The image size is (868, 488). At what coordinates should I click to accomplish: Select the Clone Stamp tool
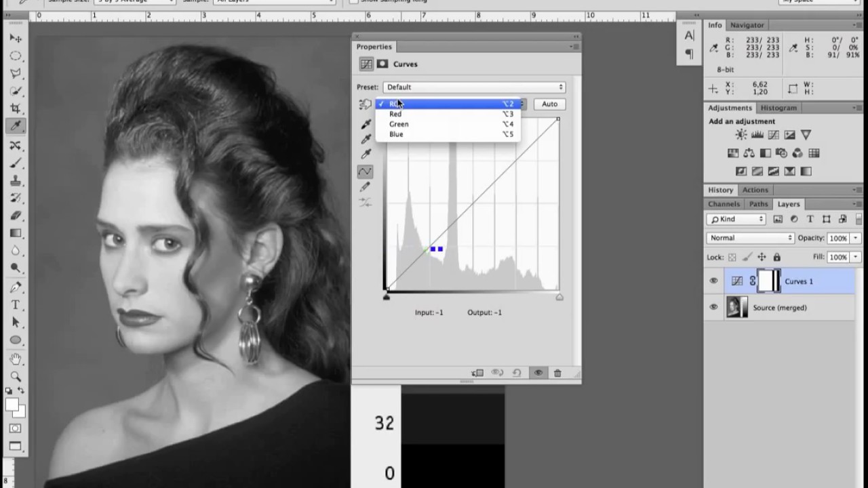coord(16,181)
